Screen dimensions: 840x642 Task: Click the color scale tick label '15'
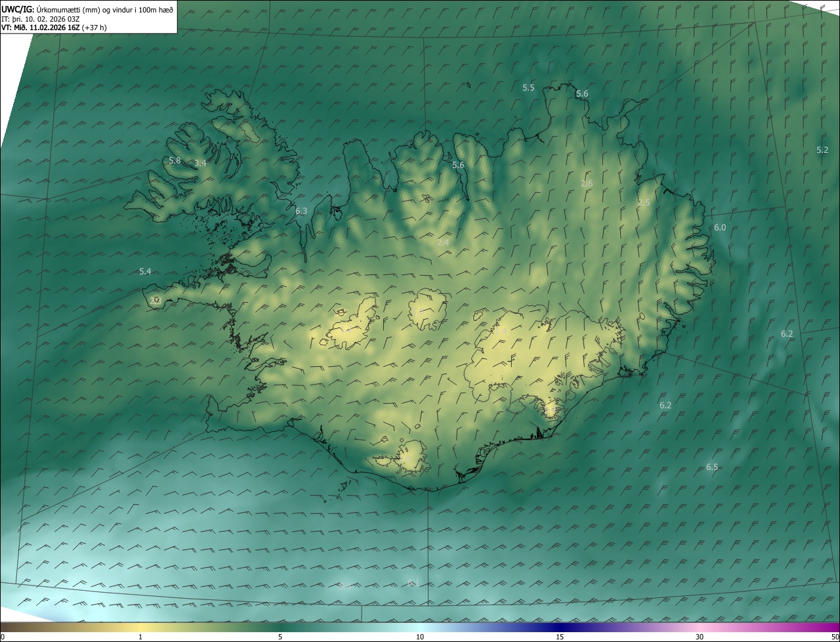pyautogui.click(x=560, y=637)
